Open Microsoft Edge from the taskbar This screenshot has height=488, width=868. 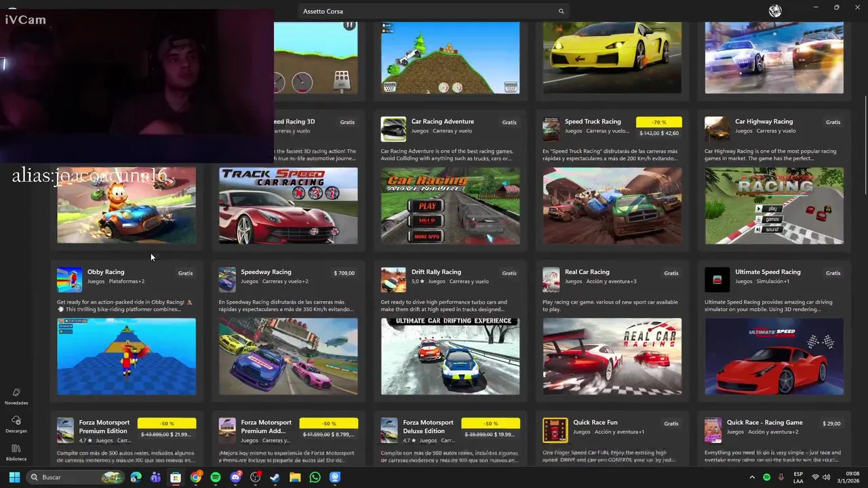pos(136,477)
